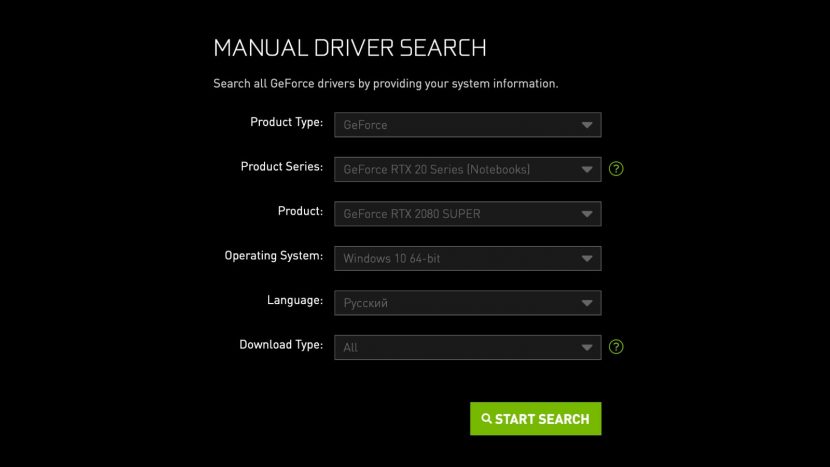The image size is (830, 467).
Task: Click the Download Type field showing All
Action: (450, 347)
